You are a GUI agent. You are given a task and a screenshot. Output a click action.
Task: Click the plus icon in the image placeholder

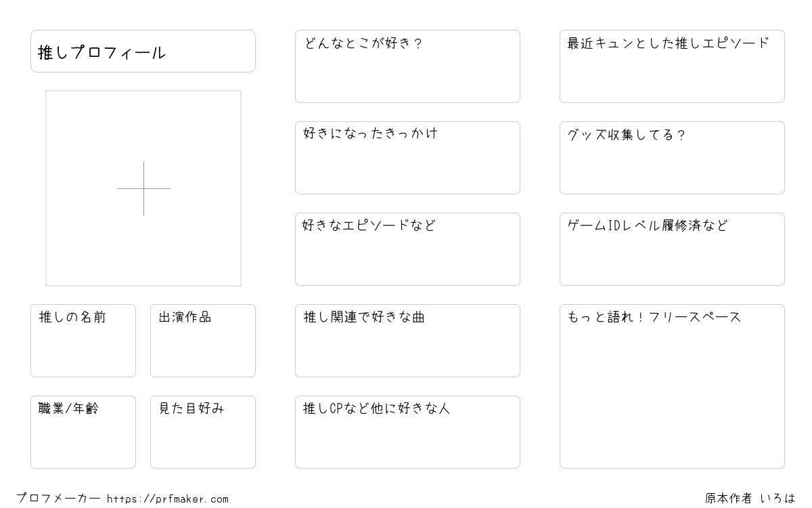[143, 188]
